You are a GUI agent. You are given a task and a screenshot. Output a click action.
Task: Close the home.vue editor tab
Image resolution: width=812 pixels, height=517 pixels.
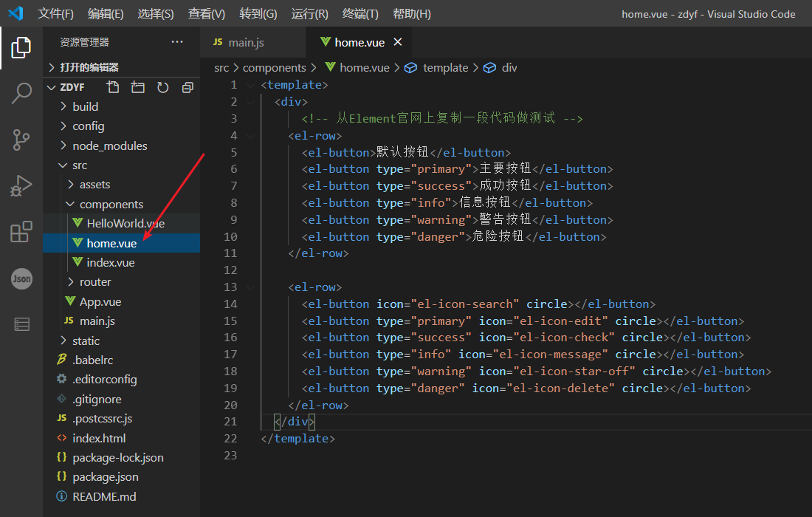point(398,42)
